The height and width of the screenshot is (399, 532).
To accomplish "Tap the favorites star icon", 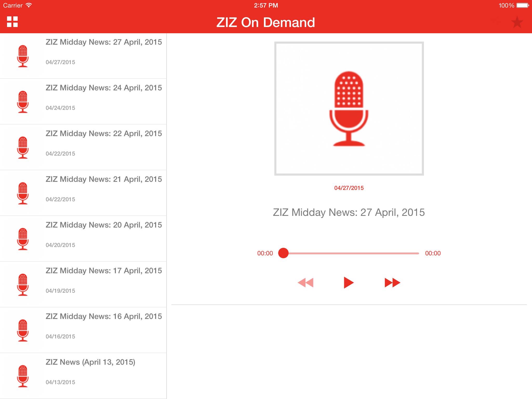I will 517,22.
